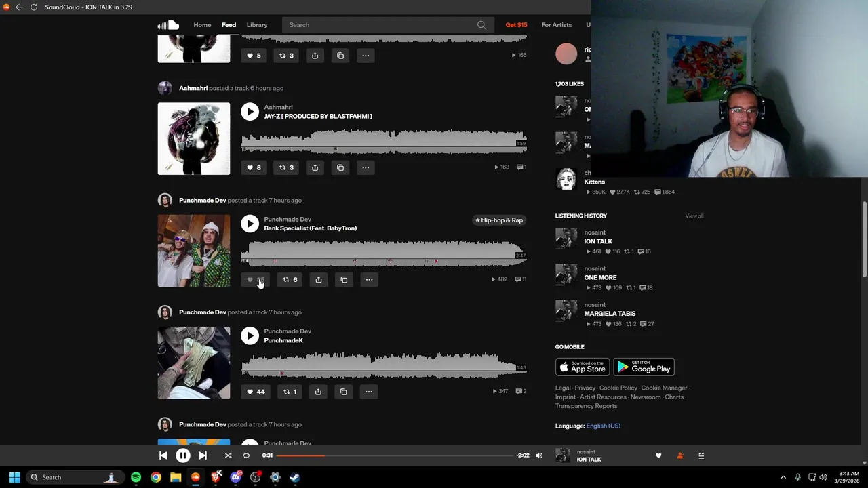The width and height of the screenshot is (868, 488).
Task: Change language from English (US)
Action: [603, 426]
